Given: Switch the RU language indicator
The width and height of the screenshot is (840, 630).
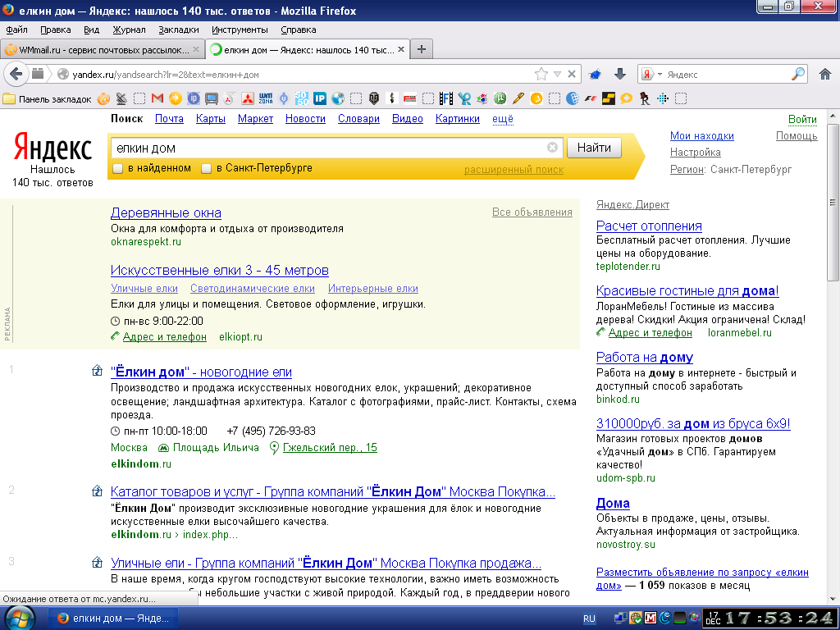Looking at the screenshot, I should point(589,619).
